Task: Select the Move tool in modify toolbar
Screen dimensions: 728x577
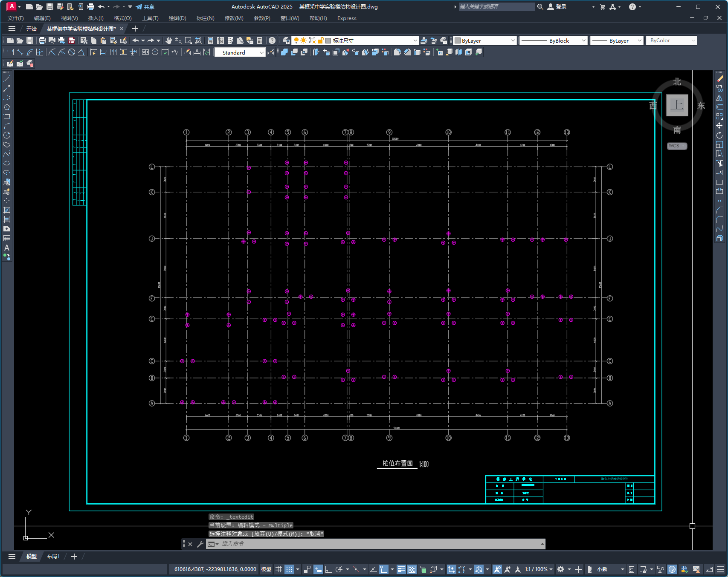Action: [x=719, y=126]
